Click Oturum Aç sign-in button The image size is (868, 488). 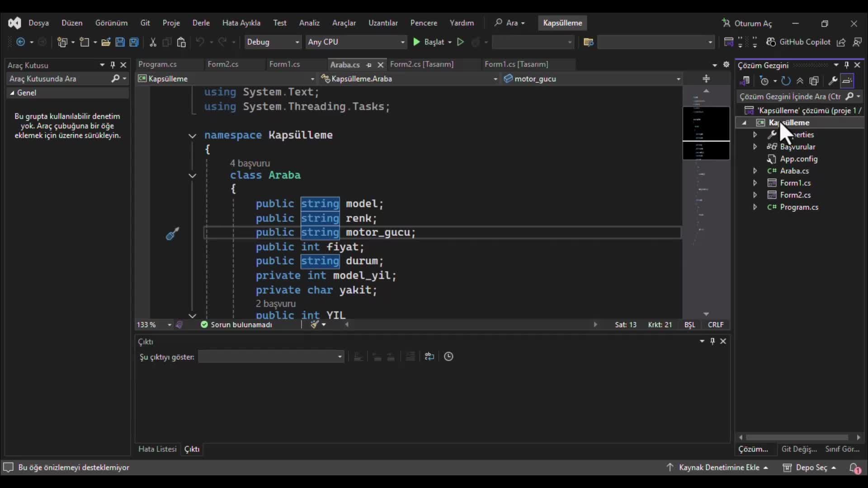click(x=747, y=23)
